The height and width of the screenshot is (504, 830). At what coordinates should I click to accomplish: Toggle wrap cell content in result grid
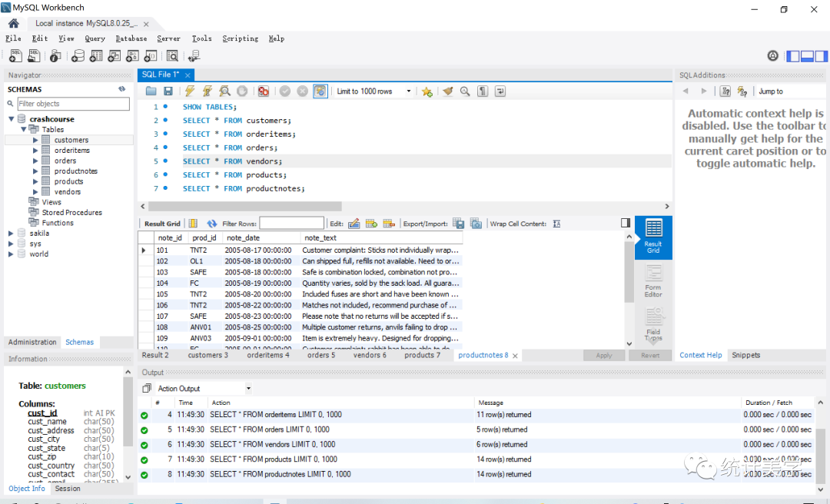pyautogui.click(x=556, y=224)
